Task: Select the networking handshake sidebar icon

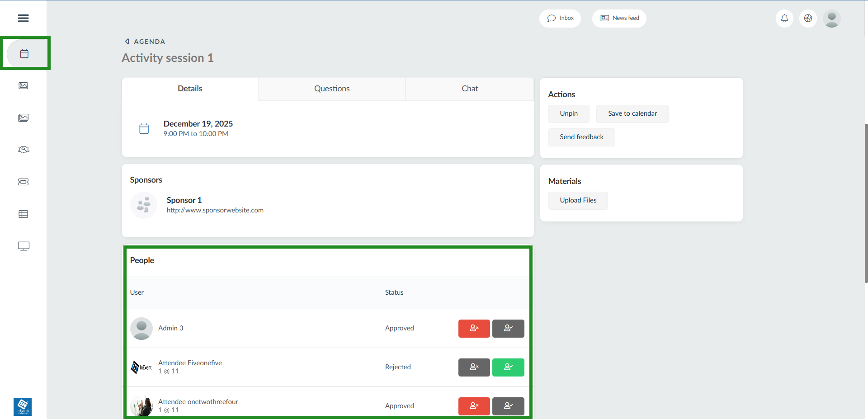Action: point(23,150)
